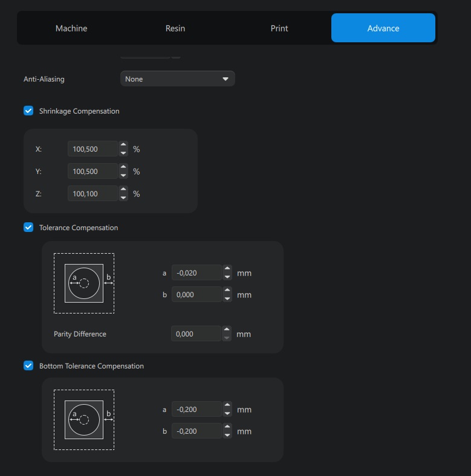
Task: Click the Tolerance Compensation diagram image
Action: (x=84, y=283)
